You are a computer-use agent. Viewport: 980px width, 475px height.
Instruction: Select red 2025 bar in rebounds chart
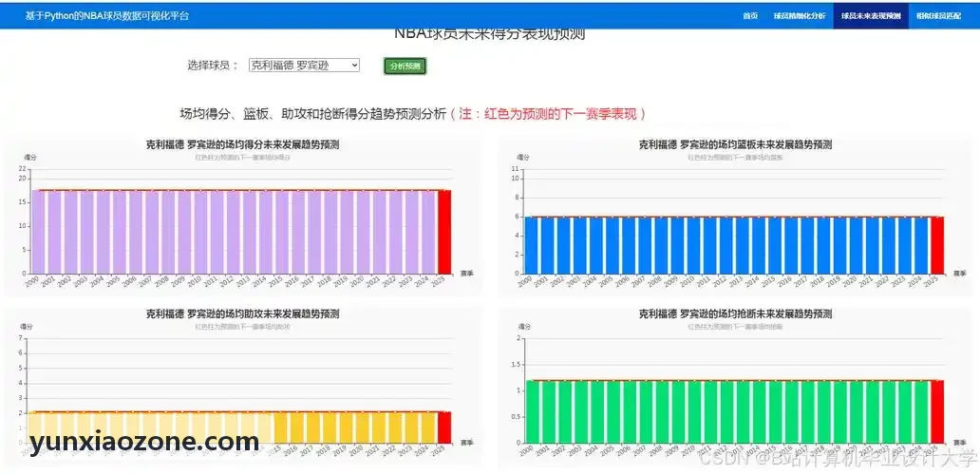tap(937, 245)
